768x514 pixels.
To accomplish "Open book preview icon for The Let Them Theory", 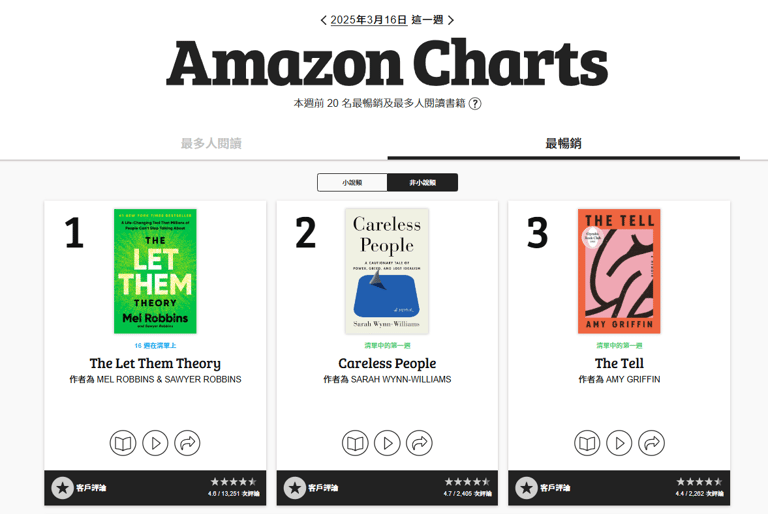I will pyautogui.click(x=122, y=443).
